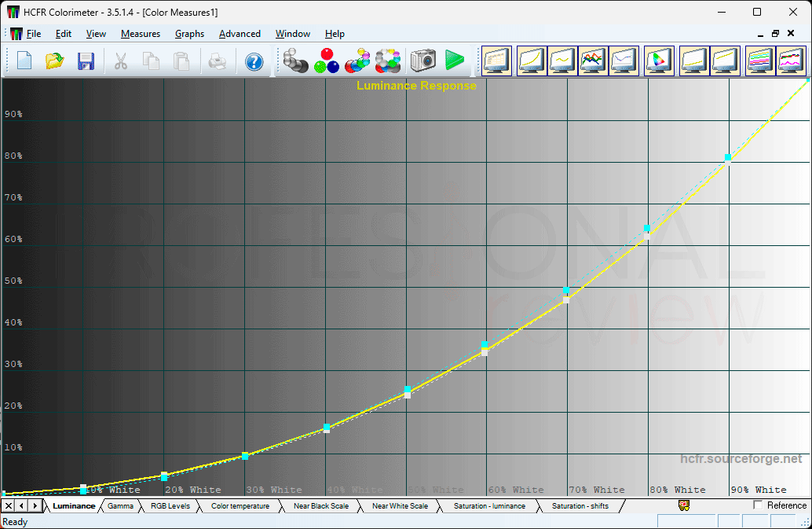Create a new document with the blank page icon
Image resolution: width=812 pixels, height=529 pixels.
pos(24,61)
